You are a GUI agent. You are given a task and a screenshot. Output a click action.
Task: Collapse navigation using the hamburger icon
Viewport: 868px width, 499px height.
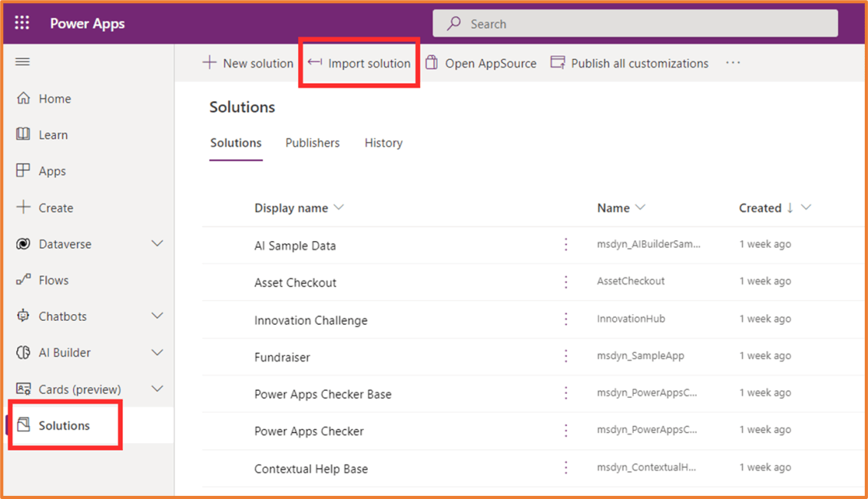pos(22,62)
